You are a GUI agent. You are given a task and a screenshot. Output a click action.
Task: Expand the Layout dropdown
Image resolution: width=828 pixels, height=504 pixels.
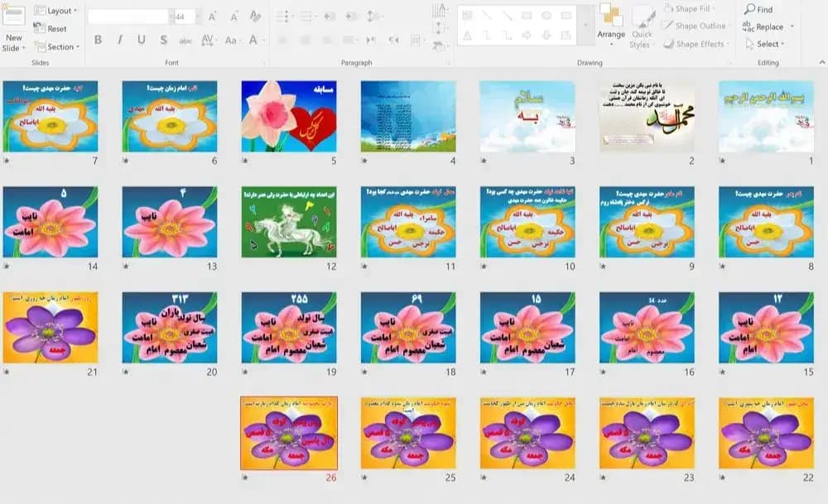55,11
